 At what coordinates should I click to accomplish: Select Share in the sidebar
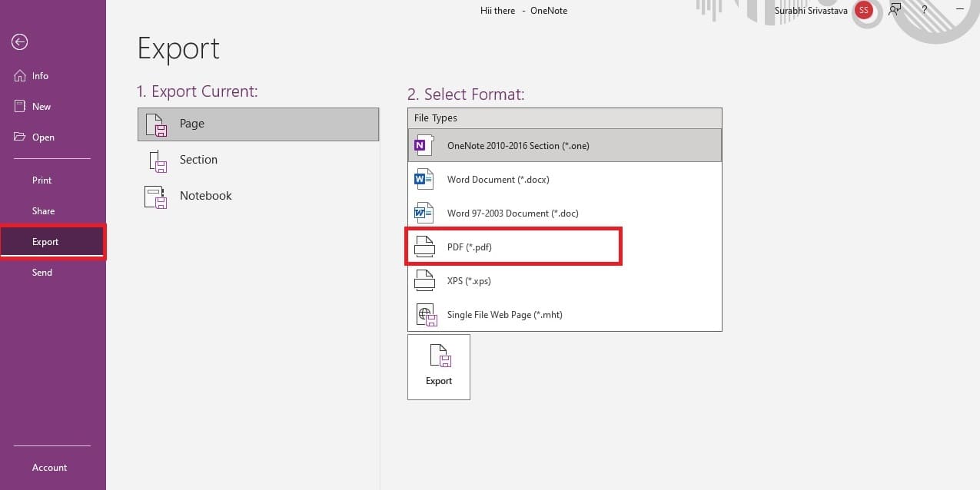coord(43,211)
